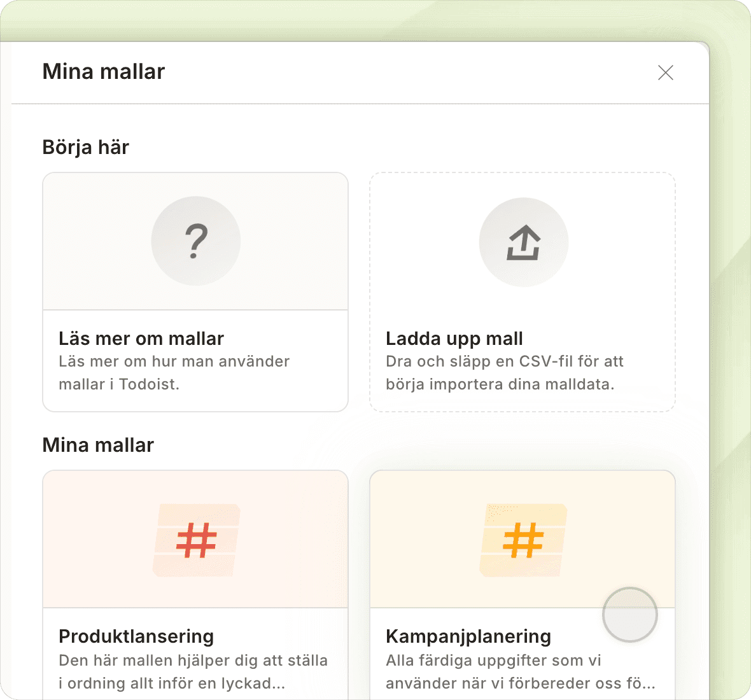Click the "Börja här" section heading
The image size is (751, 700).
[x=86, y=147]
